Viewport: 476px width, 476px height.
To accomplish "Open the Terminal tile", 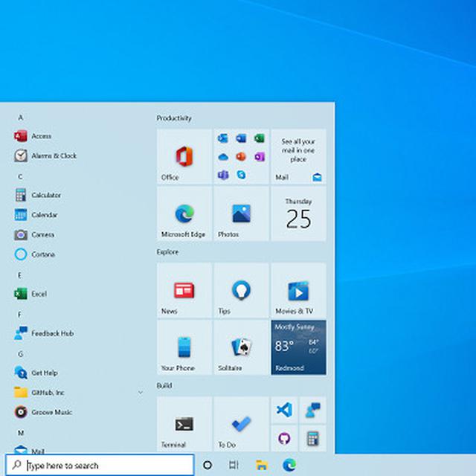I will tap(184, 424).
